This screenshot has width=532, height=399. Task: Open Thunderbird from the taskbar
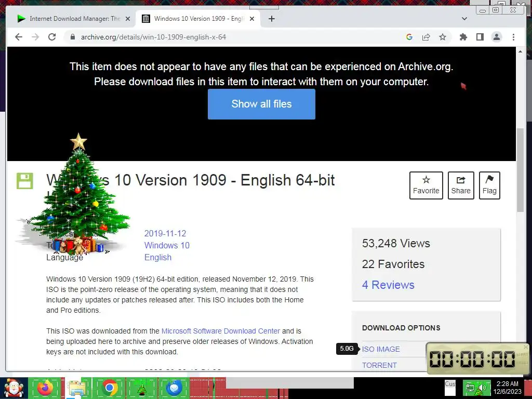tap(174, 388)
